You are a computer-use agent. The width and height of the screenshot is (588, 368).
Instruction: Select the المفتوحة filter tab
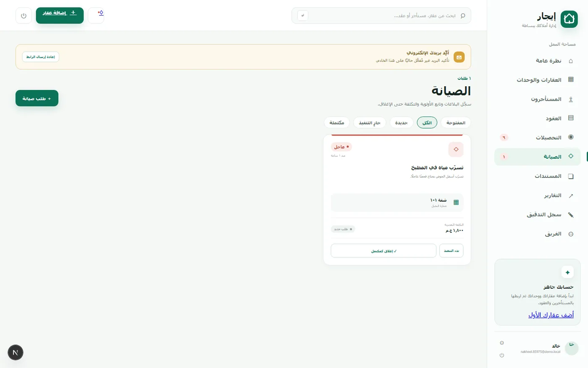coord(456,123)
